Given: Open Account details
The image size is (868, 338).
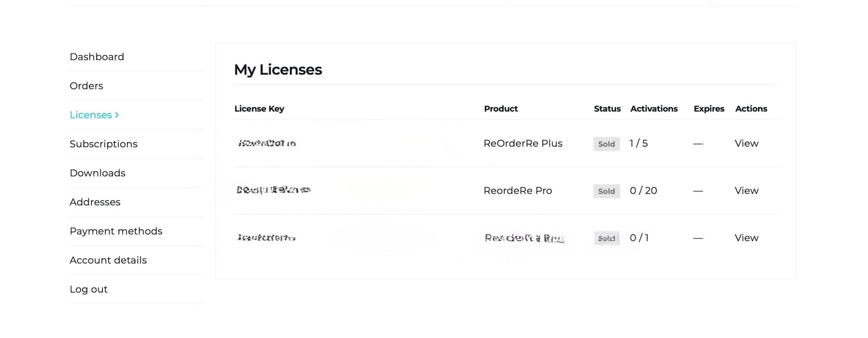Looking at the screenshot, I should coord(108,260).
